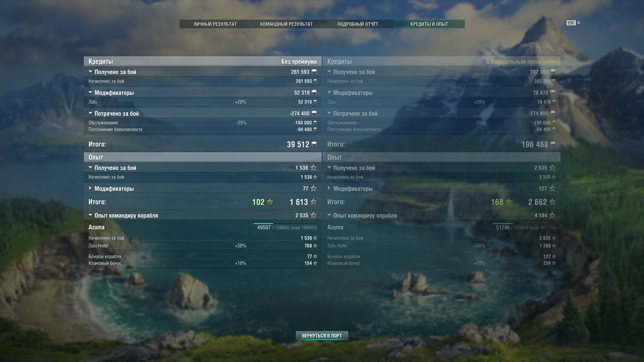Click the star icon next to green 168
644x362 pixels.
[x=508, y=202]
